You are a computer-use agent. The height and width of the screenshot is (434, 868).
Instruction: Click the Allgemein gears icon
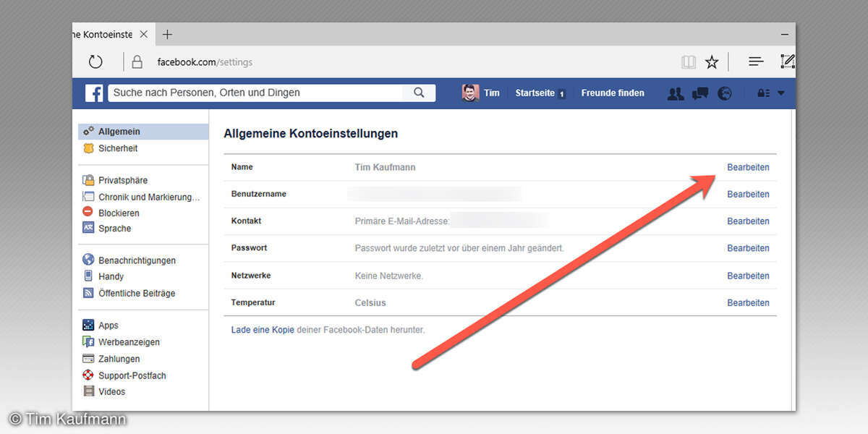click(88, 132)
